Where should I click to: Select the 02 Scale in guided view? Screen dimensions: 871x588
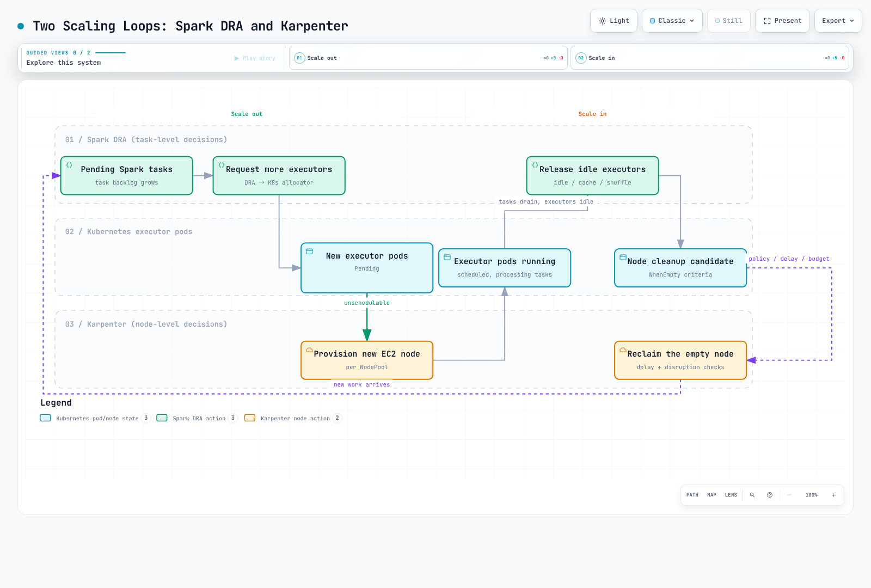[x=709, y=58]
